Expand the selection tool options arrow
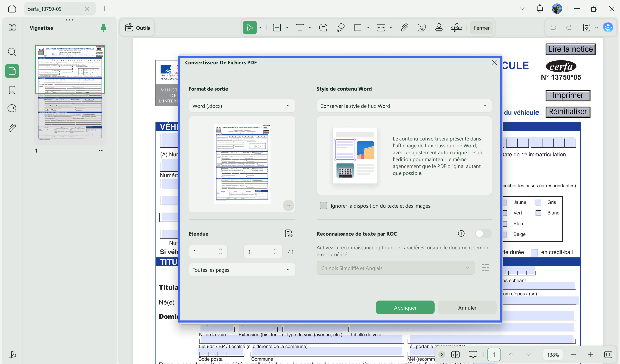Viewport: 620px width, 364px height. [x=260, y=28]
